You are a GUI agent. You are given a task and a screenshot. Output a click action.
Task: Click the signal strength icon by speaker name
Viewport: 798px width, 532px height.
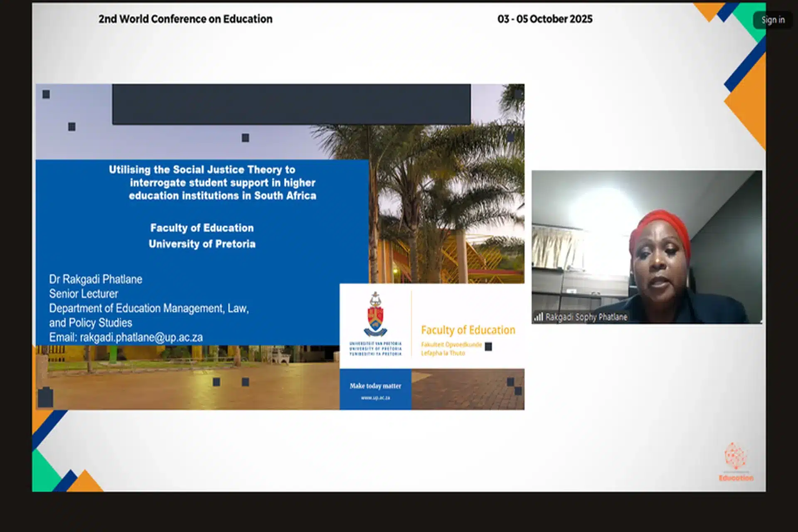coord(538,317)
